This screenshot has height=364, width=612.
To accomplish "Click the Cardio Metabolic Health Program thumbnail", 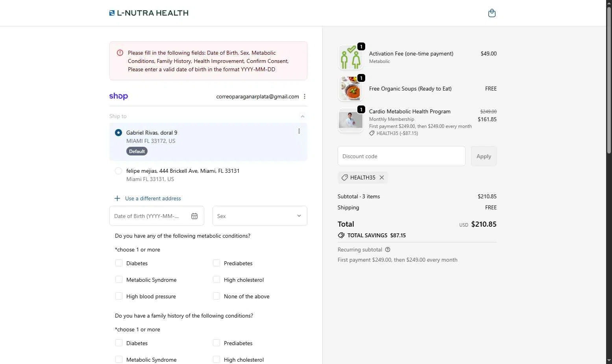I will coord(350,120).
